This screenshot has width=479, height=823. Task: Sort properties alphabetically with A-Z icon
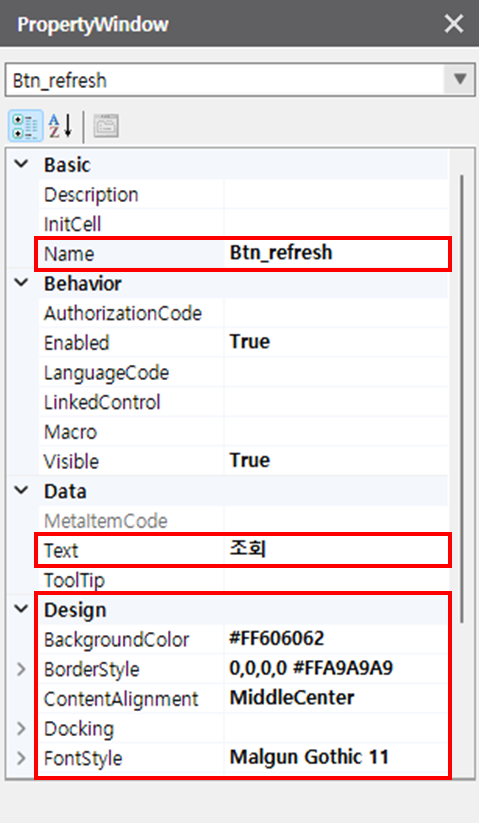(60, 126)
